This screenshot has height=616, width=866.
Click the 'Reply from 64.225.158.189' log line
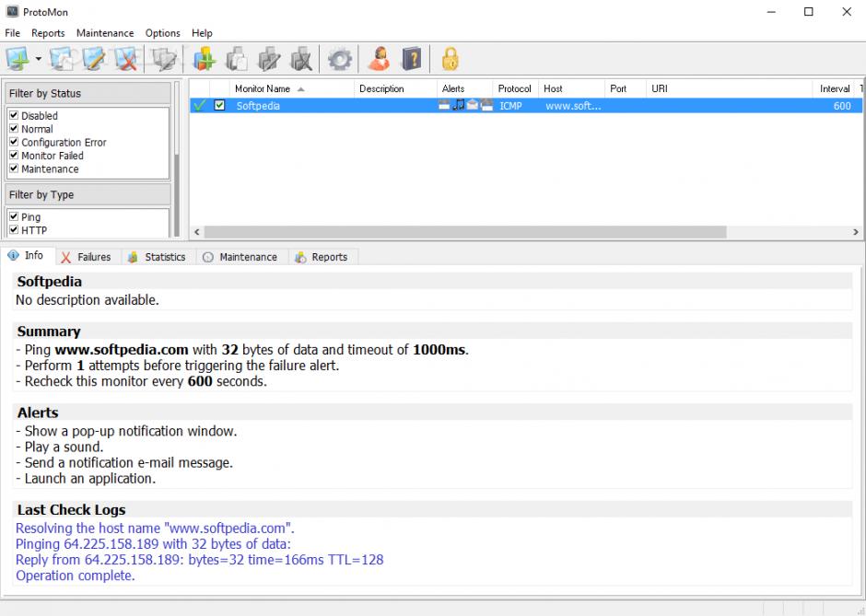coord(199,560)
